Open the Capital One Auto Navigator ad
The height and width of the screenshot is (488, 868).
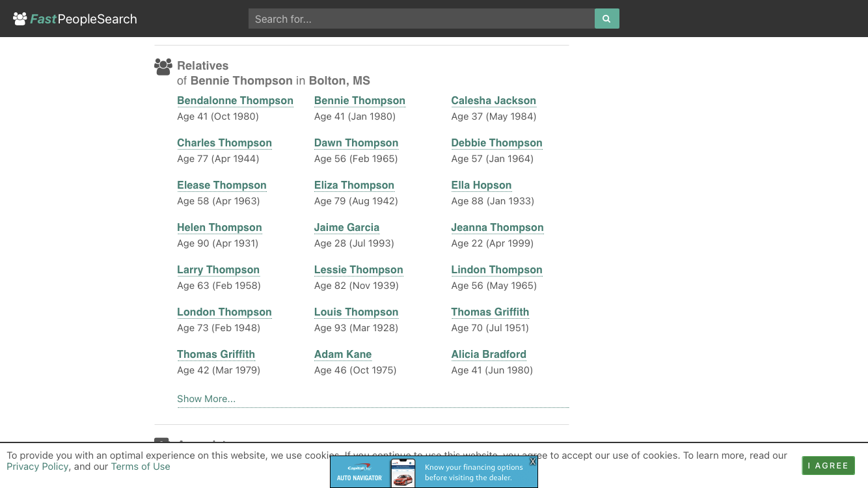pyautogui.click(x=434, y=472)
